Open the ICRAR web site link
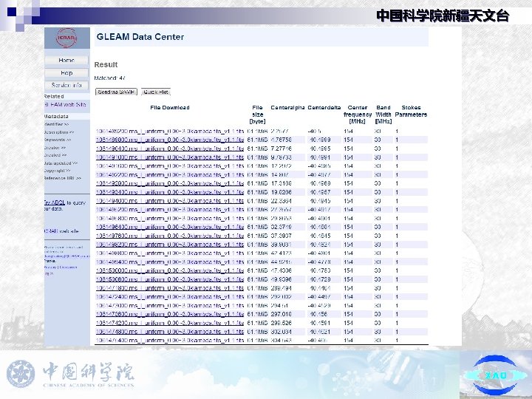The image size is (532, 399). click(x=61, y=231)
